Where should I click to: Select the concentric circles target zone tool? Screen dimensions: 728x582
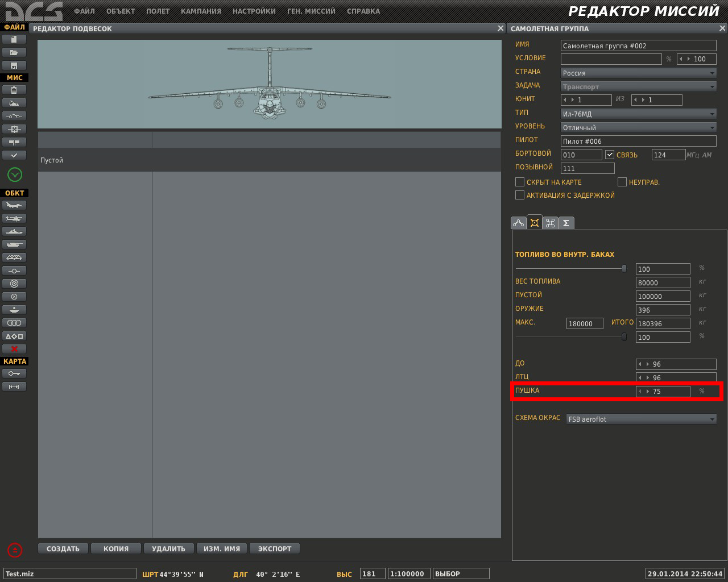pyautogui.click(x=14, y=284)
